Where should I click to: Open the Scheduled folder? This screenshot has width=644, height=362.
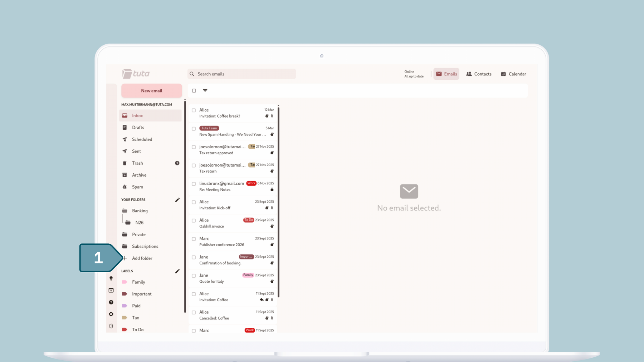pos(150,139)
